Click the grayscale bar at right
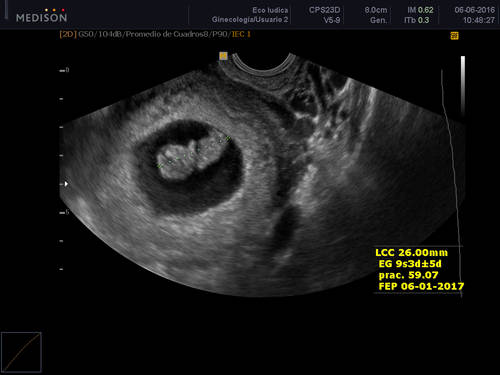Screen dimensions: 500x375 [463, 85]
